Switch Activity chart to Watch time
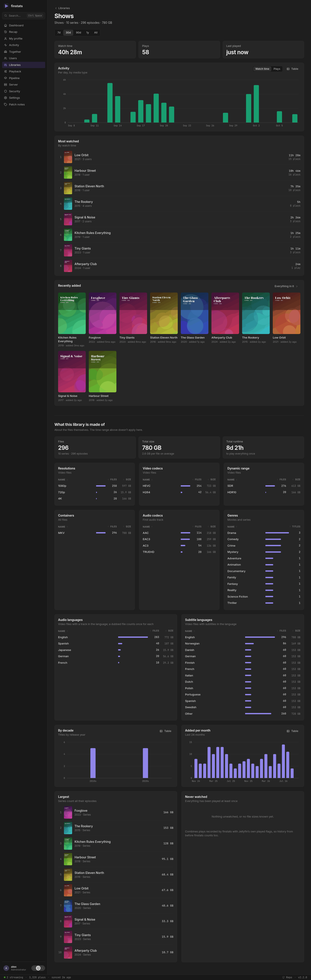Viewport: 311px width, 980px height. coord(262,69)
